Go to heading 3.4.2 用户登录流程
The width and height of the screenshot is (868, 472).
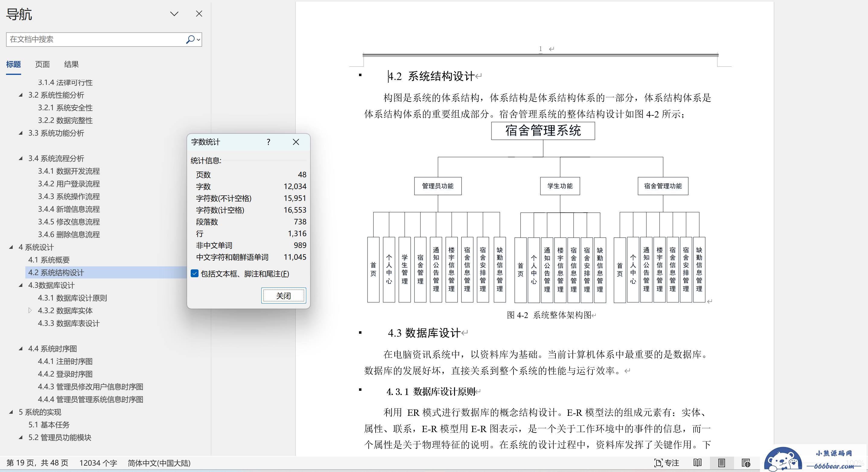[69, 184]
